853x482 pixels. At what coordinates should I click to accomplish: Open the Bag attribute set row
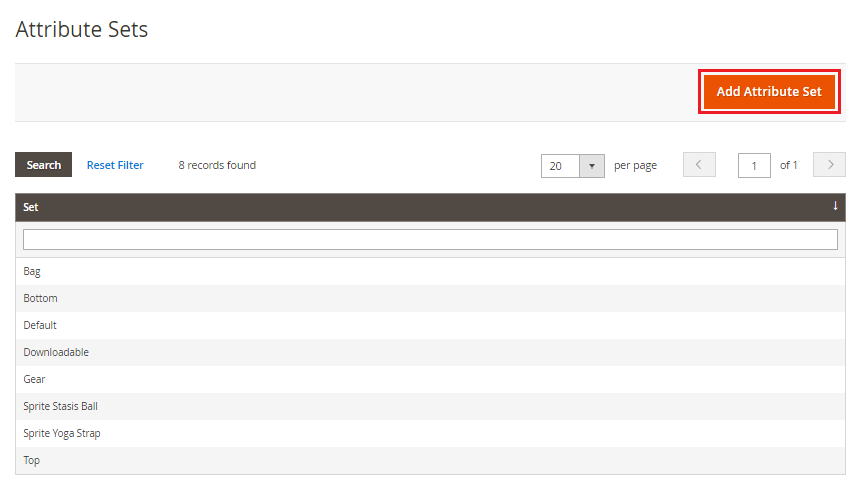(32, 271)
